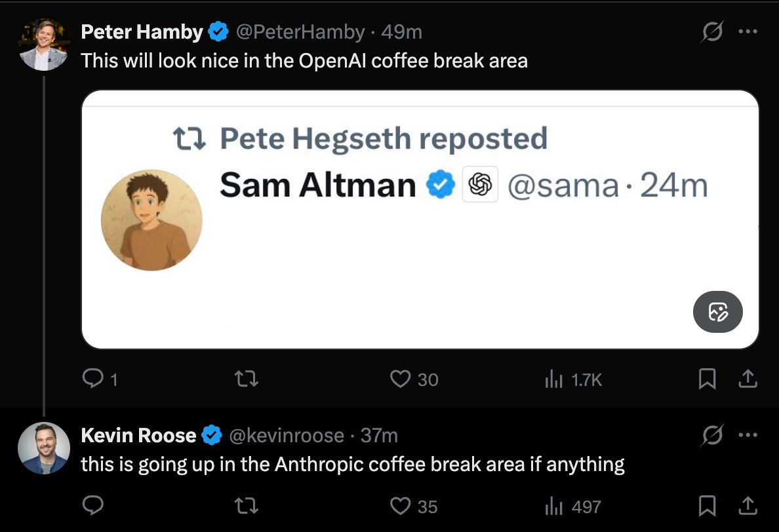Click the image edit button on screenshot
779x532 pixels.
[x=717, y=312]
